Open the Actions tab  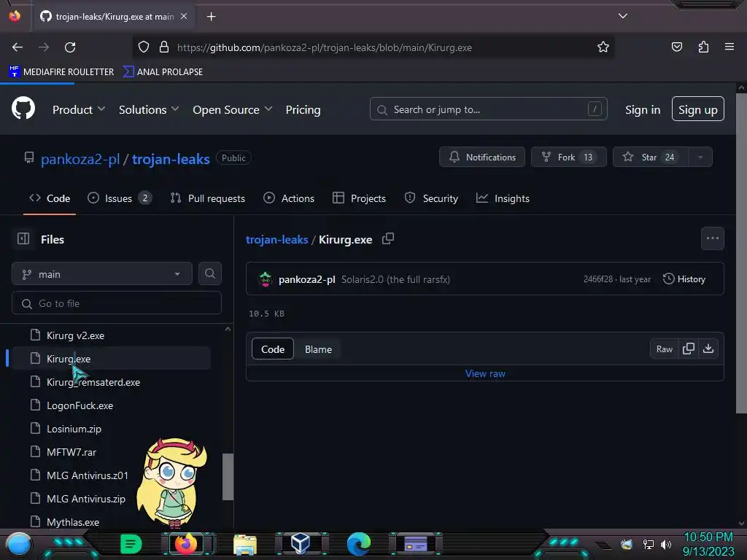(289, 198)
